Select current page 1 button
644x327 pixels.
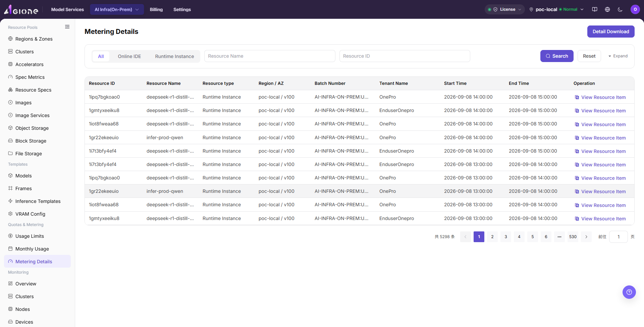tap(479, 237)
